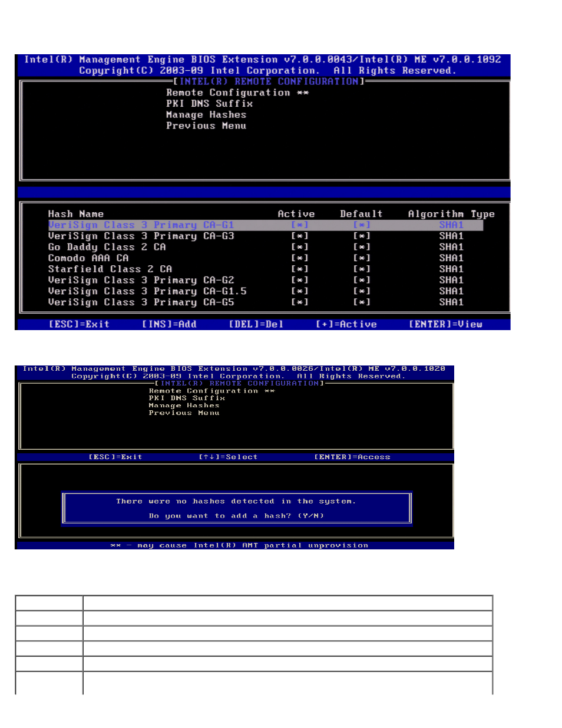Click Default [*] marker for VeriSign CA-G1
Screen dimensions: 562x728
tap(362, 225)
